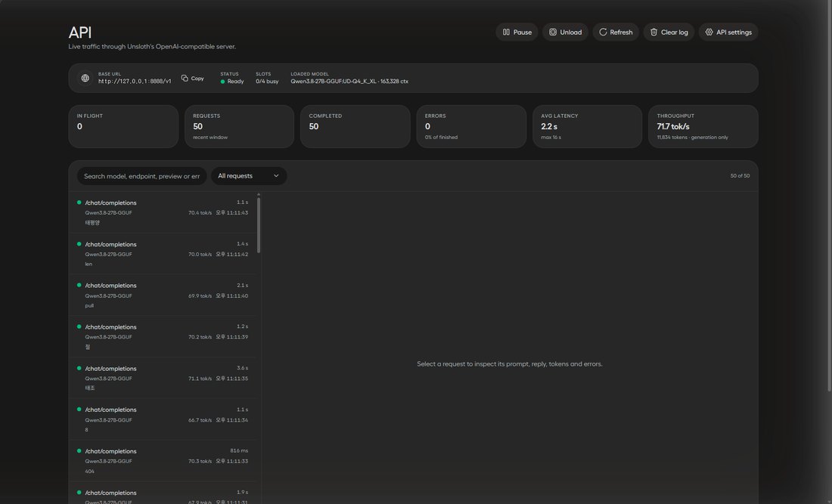Click the In Flight stat card
The width and height of the screenshot is (832, 504).
tap(123, 126)
